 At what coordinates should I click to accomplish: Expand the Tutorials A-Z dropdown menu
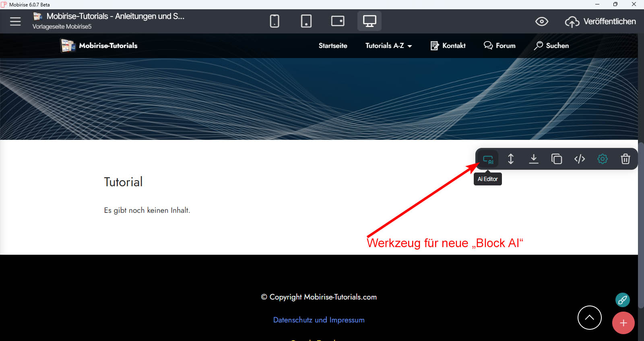coord(388,46)
